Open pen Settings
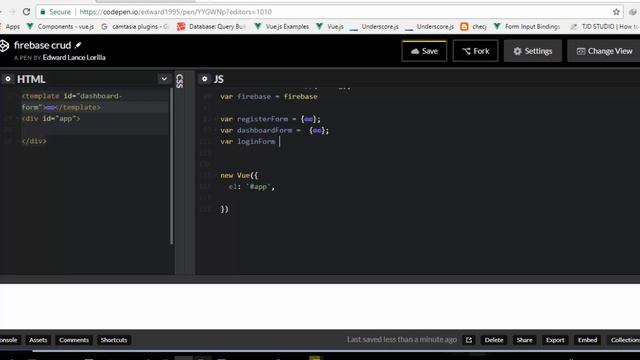 [x=533, y=51]
